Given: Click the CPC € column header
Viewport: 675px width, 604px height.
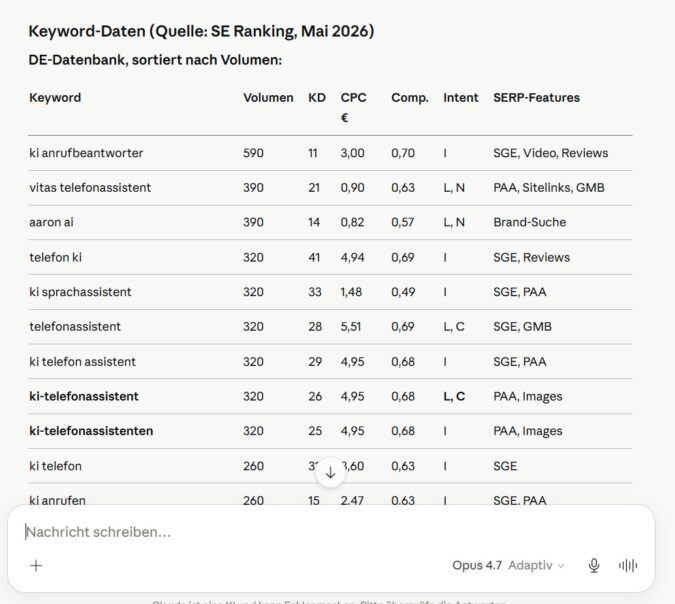Looking at the screenshot, I should click(x=353, y=107).
